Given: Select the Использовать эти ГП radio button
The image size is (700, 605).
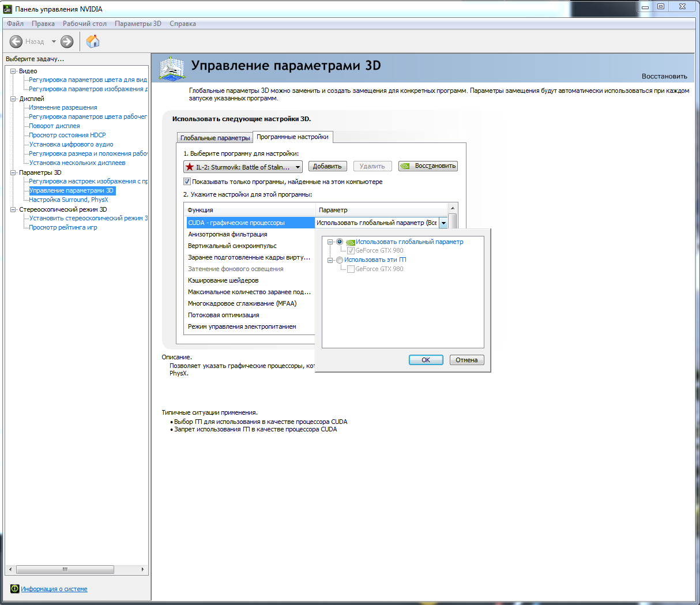Looking at the screenshot, I should (x=340, y=260).
